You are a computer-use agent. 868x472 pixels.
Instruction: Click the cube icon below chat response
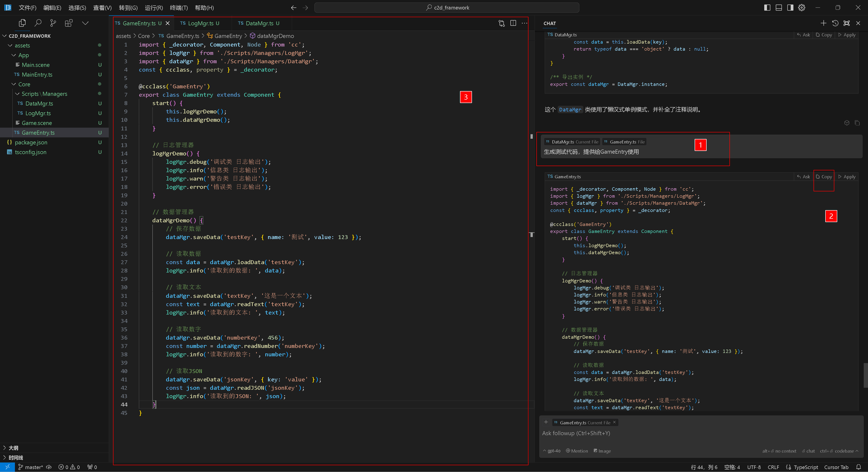click(x=847, y=123)
